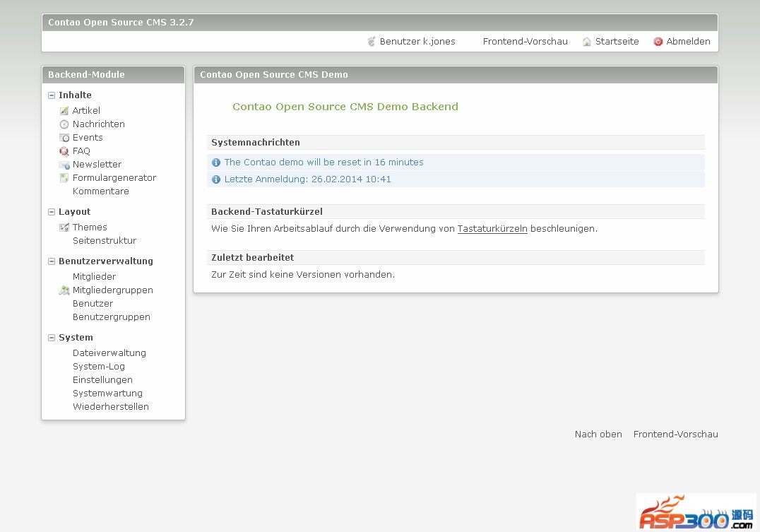Screen dimensions: 760x532
Task: Follow the Tastaturkürzeln link
Action: (492, 229)
